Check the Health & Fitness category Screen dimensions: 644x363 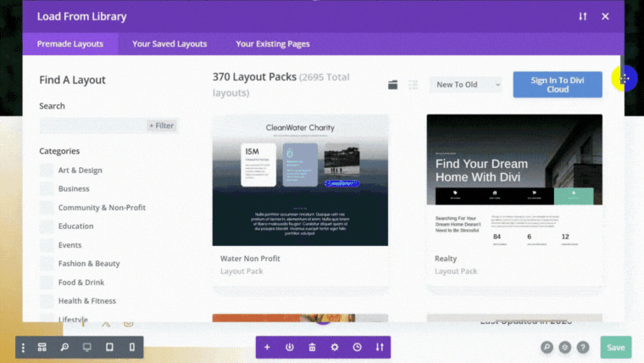coord(47,301)
